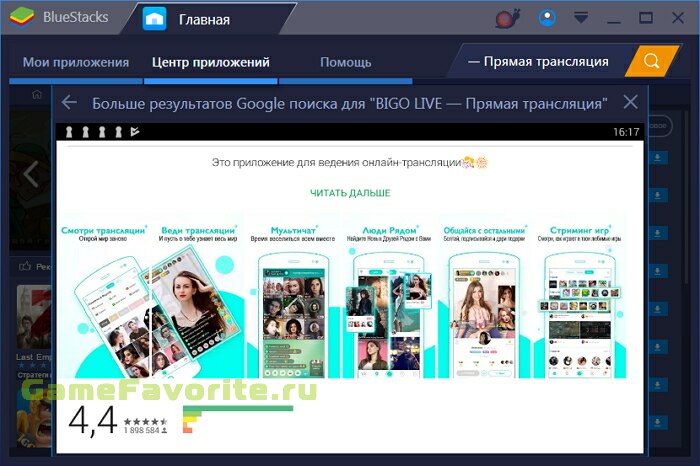Click the 1 898 584 reviews count
This screenshot has height=466, width=700.
click(x=145, y=430)
